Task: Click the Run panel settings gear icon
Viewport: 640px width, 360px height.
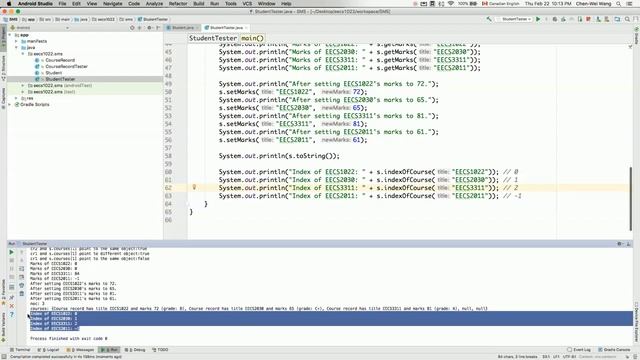Action: click(619, 244)
